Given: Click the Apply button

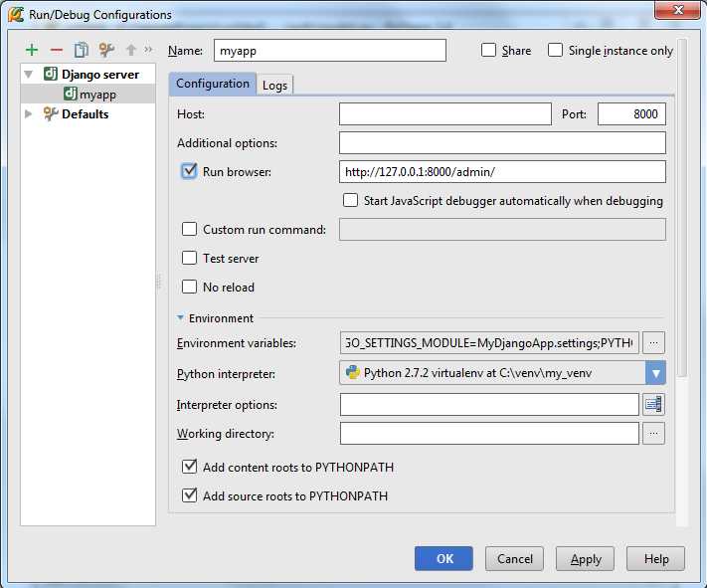Looking at the screenshot, I should point(585,559).
